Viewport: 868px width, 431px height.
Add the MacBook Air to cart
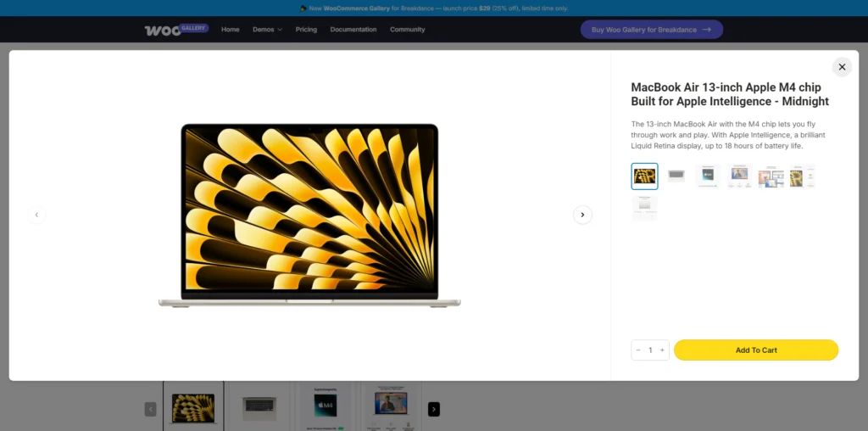click(x=755, y=350)
